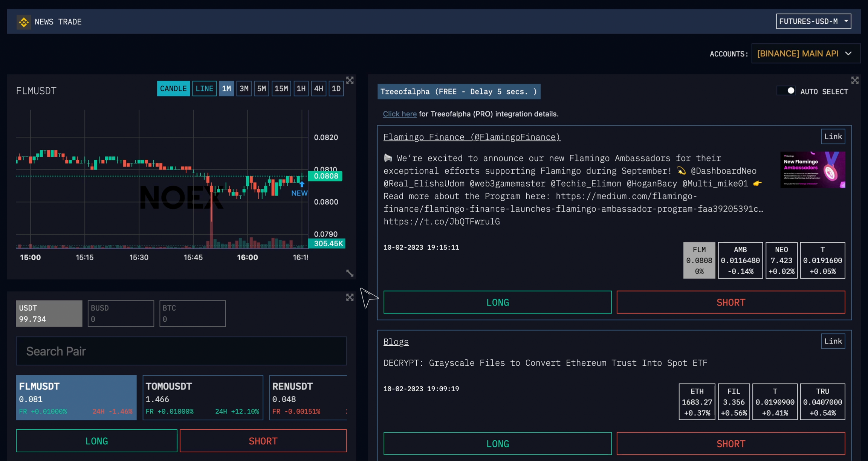Toggle the AUTO SELECT switch
Screen dimensions: 868x461
coord(787,91)
